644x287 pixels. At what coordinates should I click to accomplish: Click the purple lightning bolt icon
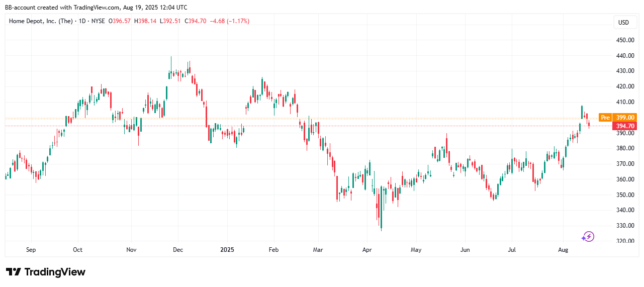coord(588,236)
